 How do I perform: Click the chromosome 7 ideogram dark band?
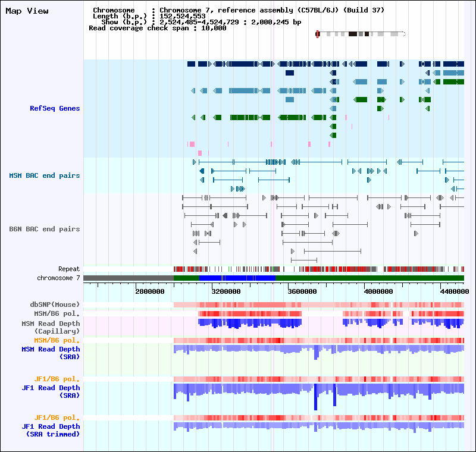[x=353, y=34]
